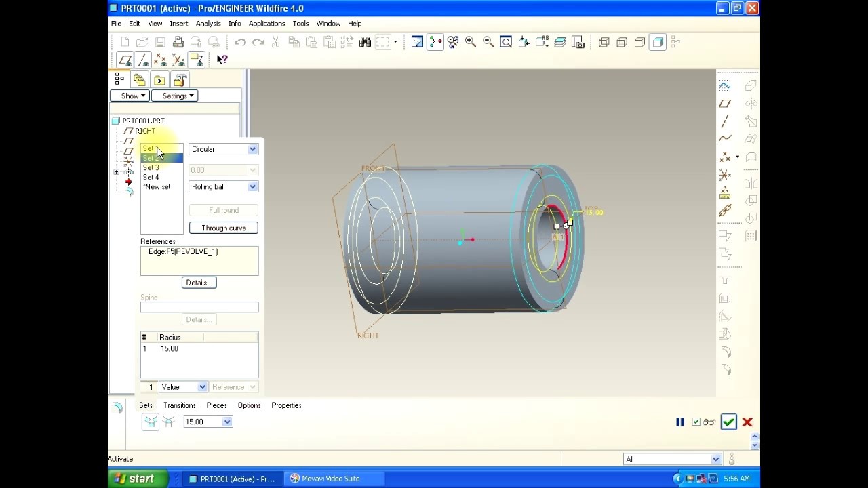Open the Folder Browser tab icon
Image resolution: width=868 pixels, height=488 pixels.
pyautogui.click(x=140, y=79)
